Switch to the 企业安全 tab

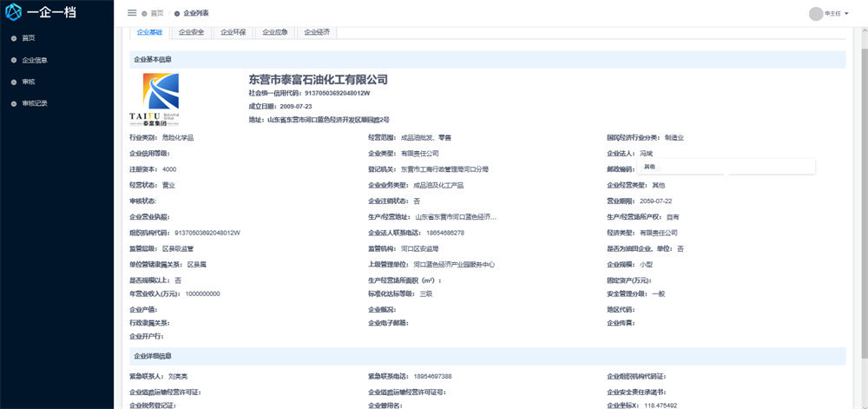[192, 32]
